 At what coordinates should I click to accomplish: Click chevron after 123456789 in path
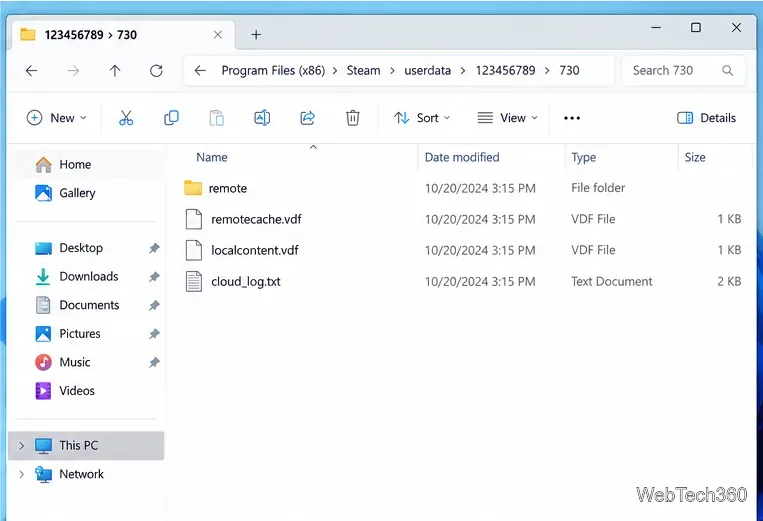point(547,71)
